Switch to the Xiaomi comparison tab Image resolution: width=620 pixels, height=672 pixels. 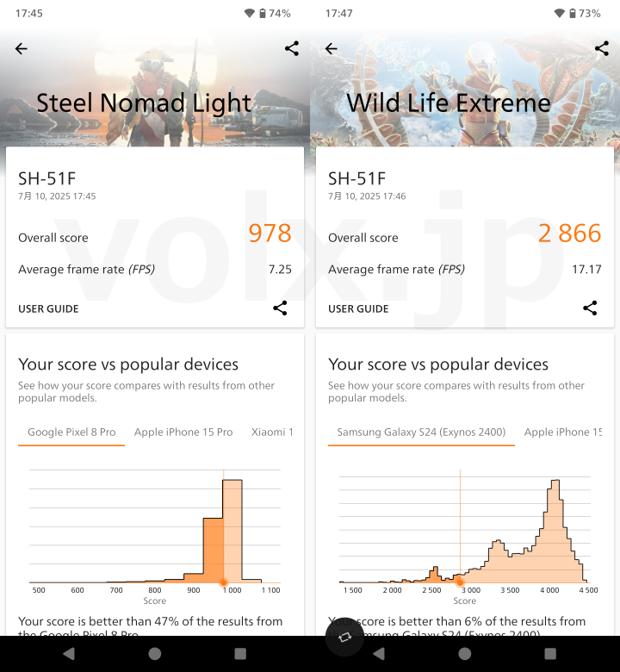[x=272, y=432]
